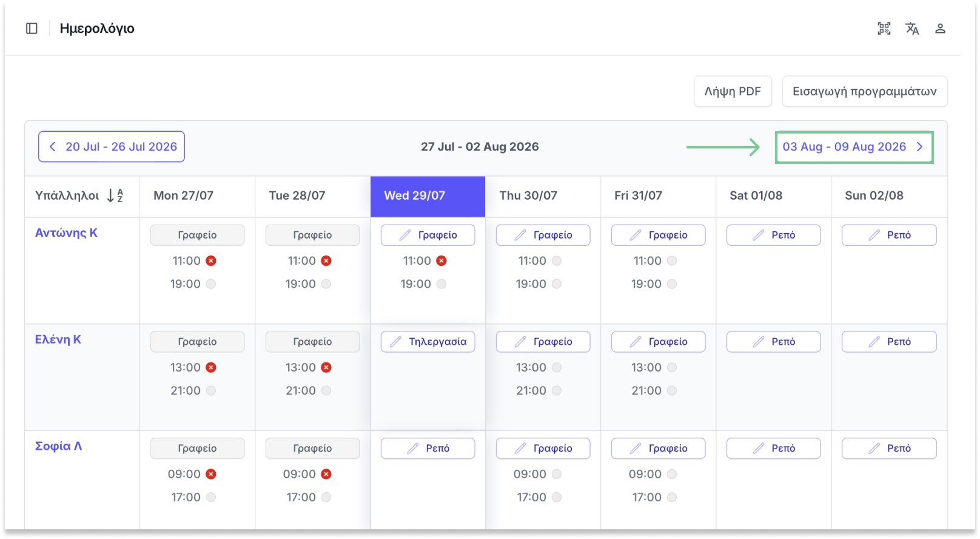
Task: Click red error icon for Αντώνης Monday 11:00
Action: 211,261
